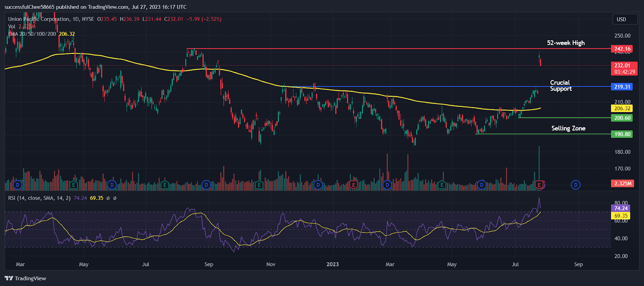The width and height of the screenshot is (644, 286).
Task: Click the Vol indicator legend
Action: coord(12,27)
